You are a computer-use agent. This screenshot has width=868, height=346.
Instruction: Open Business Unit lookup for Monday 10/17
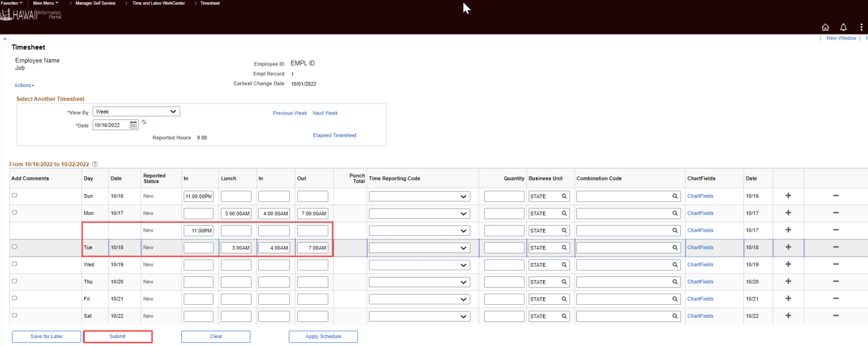coord(564,213)
